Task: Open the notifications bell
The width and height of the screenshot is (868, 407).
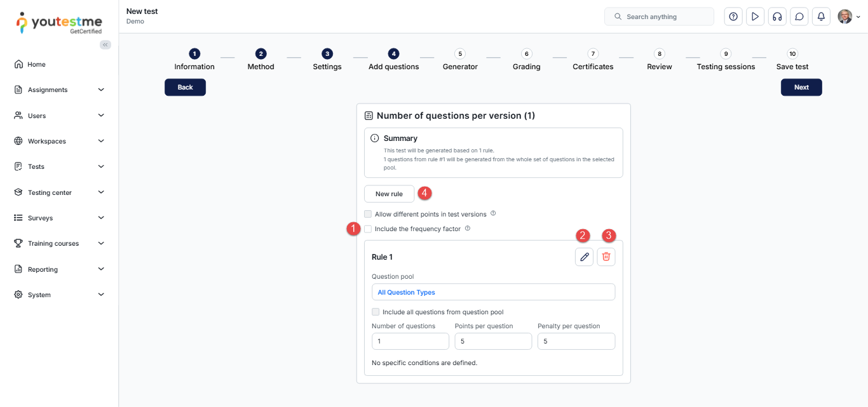Action: click(822, 17)
